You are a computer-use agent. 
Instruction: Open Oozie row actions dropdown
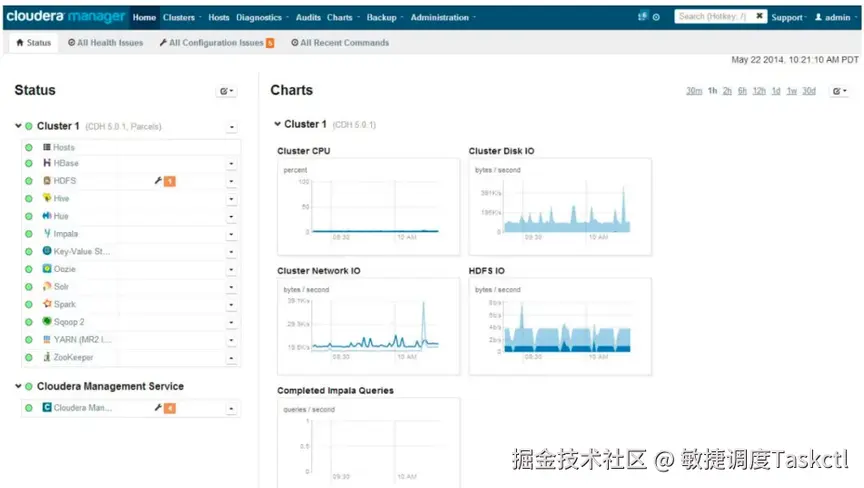(x=231, y=269)
